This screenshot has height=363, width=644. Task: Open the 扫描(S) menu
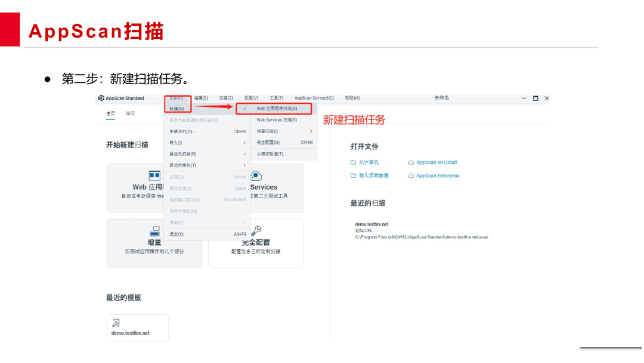pyautogui.click(x=226, y=99)
